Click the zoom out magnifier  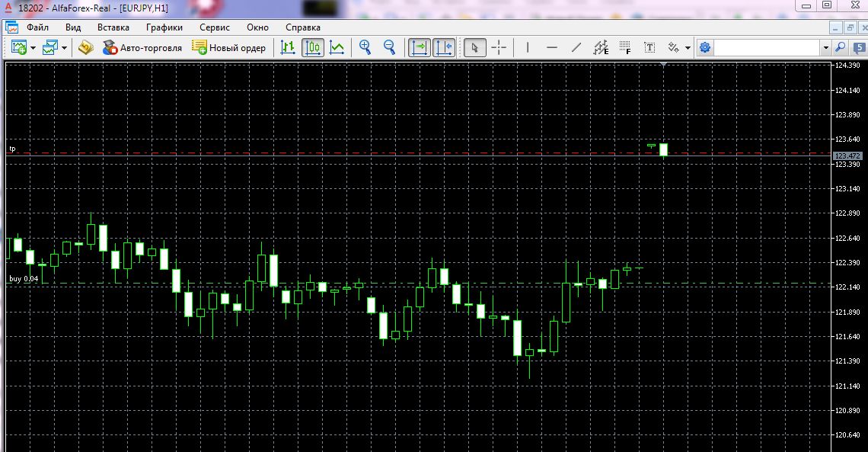point(390,47)
